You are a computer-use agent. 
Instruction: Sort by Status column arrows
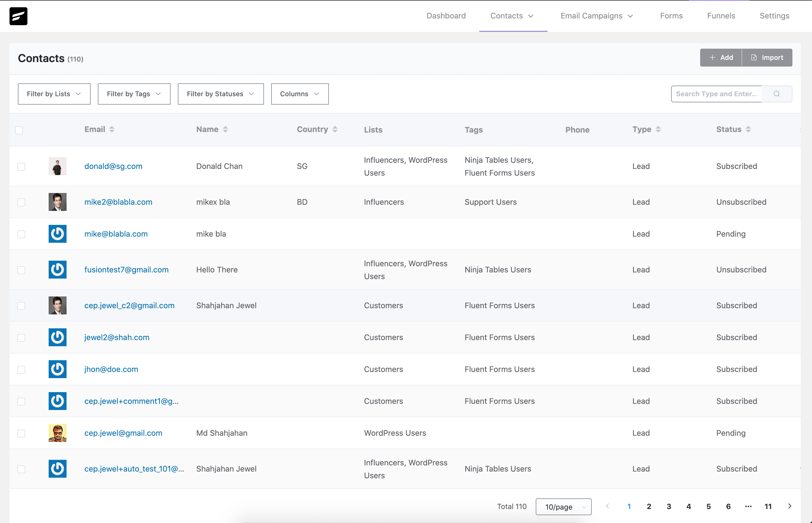pos(748,129)
